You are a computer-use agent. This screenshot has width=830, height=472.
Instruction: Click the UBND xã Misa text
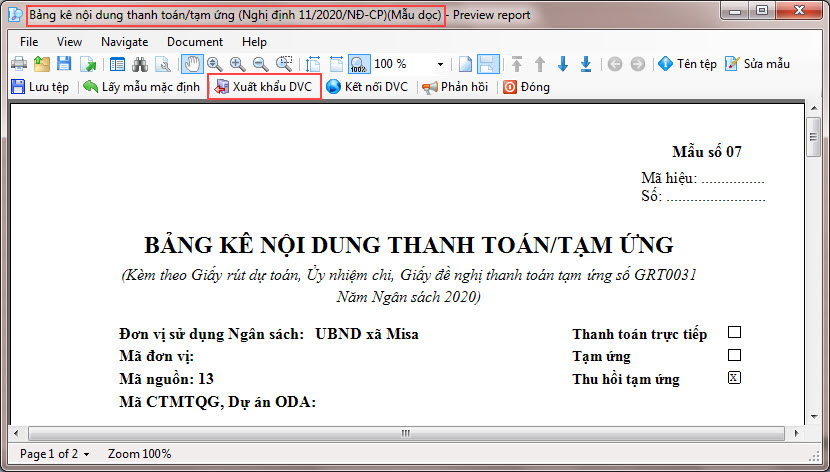pyautogui.click(x=367, y=334)
